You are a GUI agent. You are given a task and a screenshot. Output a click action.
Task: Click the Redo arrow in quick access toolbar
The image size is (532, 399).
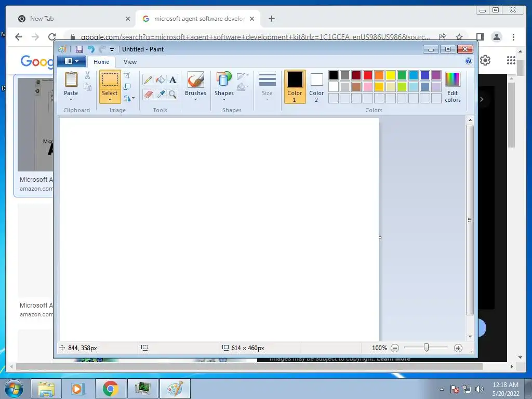[x=102, y=49]
